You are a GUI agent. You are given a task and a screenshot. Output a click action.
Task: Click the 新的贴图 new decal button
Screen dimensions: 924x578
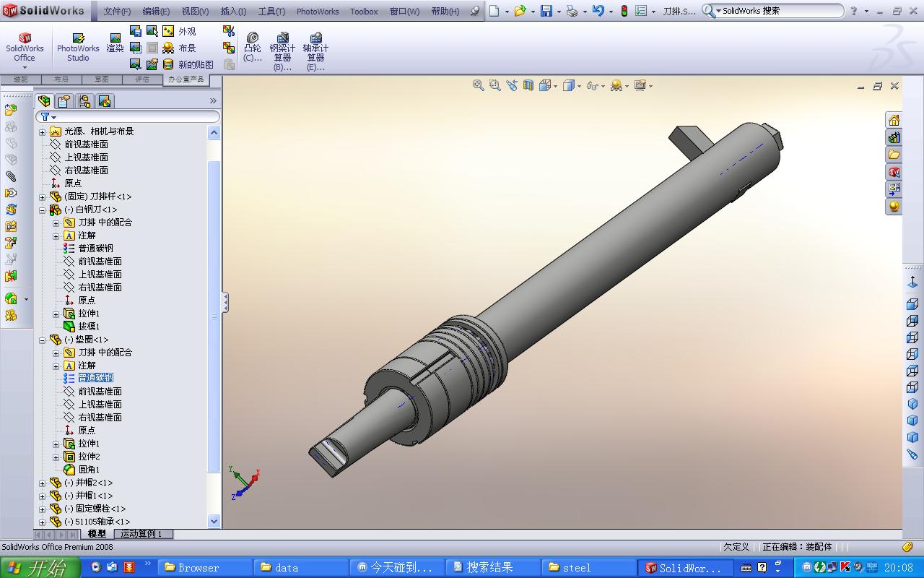(188, 64)
